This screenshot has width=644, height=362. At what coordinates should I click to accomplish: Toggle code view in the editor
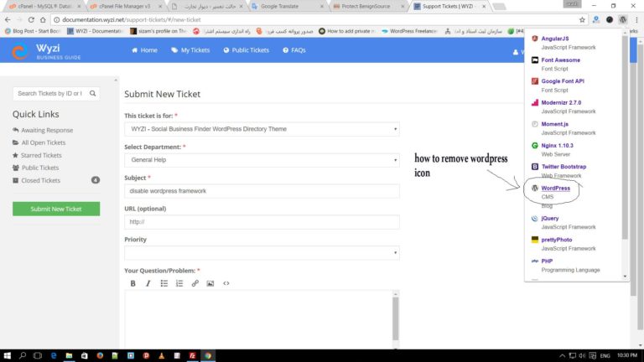tap(226, 283)
